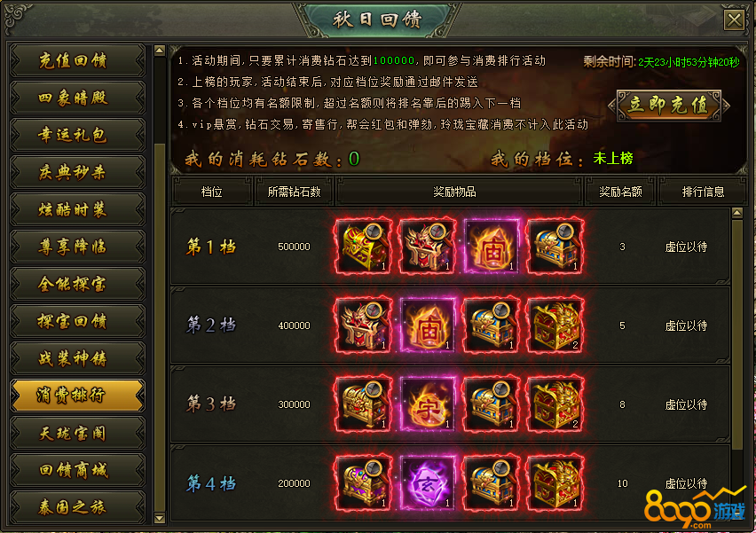756x533 pixels.
Task: Click the 立即充值 button
Action: click(669, 105)
